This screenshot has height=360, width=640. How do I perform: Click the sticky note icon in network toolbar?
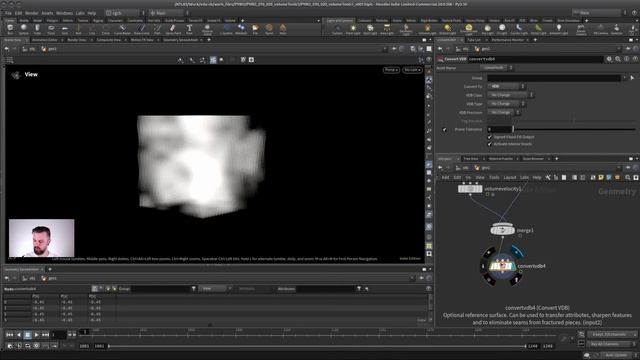601,178
